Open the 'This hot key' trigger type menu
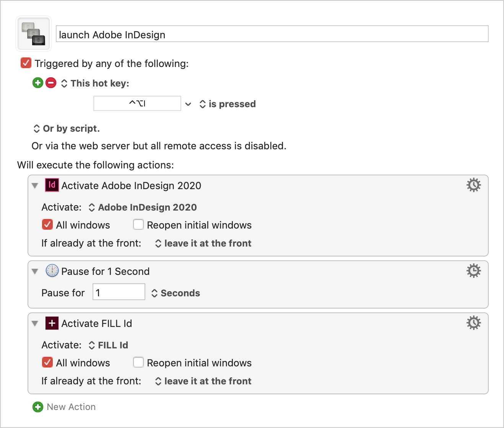 point(95,83)
